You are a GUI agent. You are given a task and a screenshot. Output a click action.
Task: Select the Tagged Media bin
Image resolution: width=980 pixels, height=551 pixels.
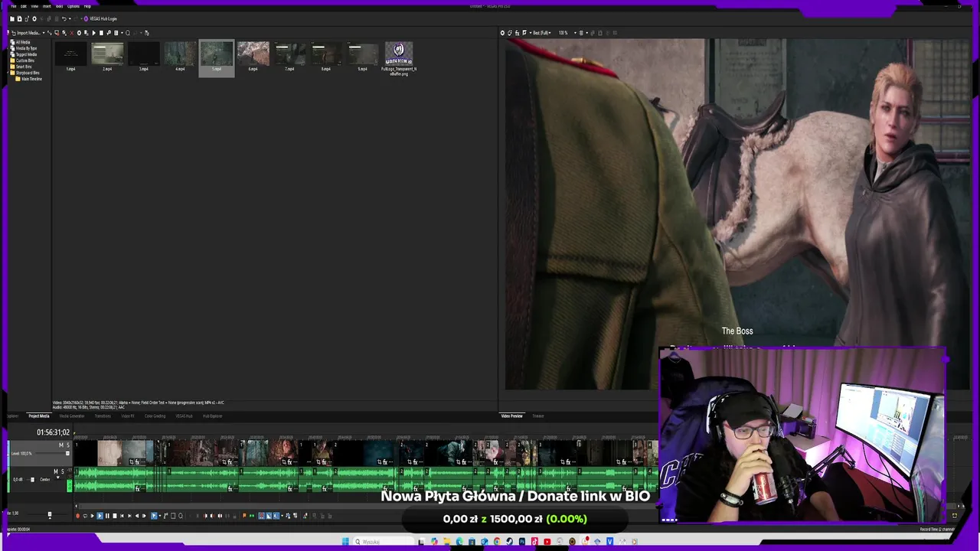click(x=25, y=54)
